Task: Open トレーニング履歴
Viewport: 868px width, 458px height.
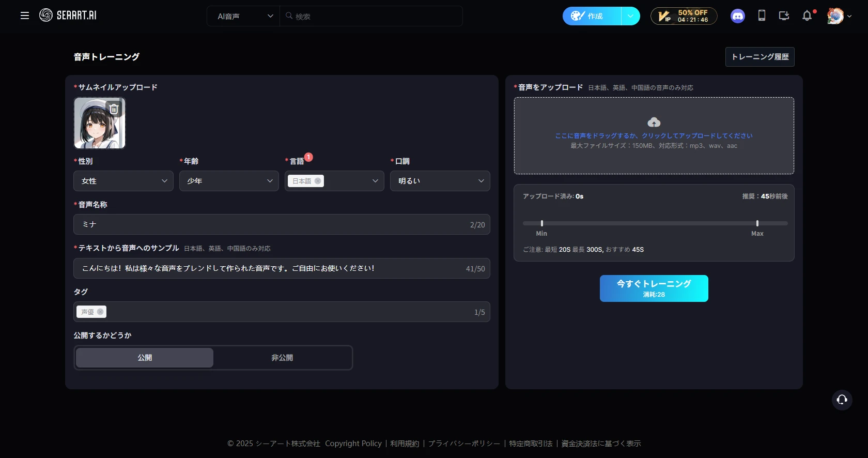Action: point(760,57)
